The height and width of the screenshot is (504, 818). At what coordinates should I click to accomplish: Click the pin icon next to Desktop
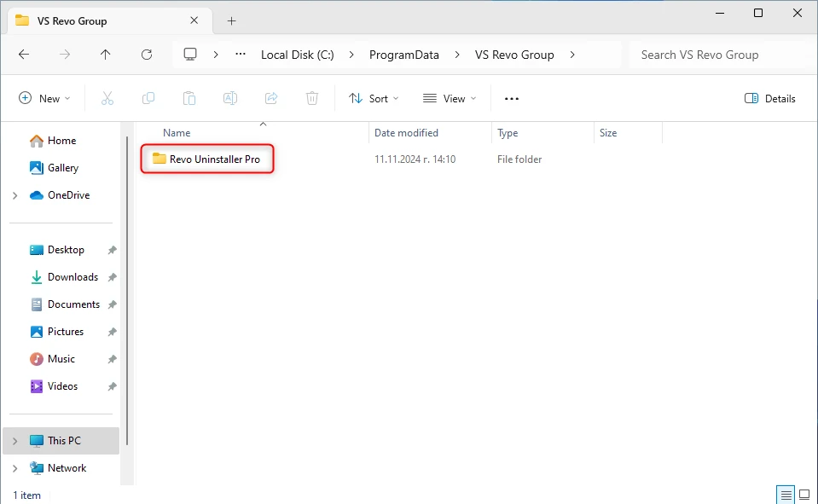coord(112,250)
